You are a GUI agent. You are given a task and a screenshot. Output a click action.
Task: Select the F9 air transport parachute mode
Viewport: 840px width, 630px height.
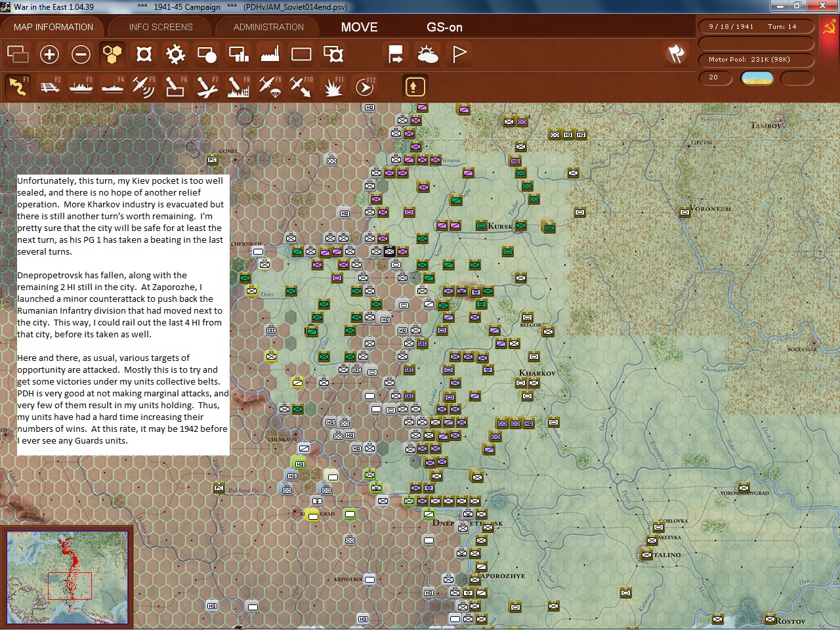[x=270, y=86]
